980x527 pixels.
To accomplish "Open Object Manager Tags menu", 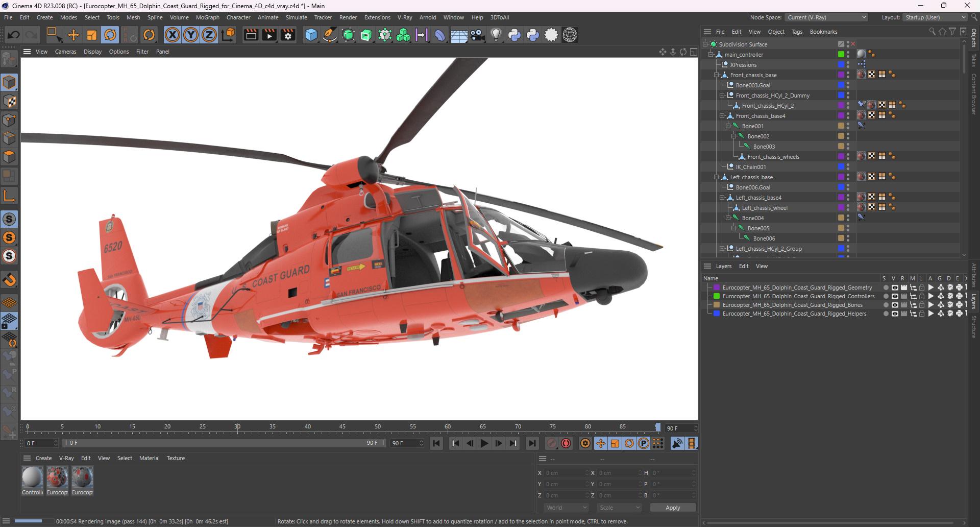I will tap(797, 32).
